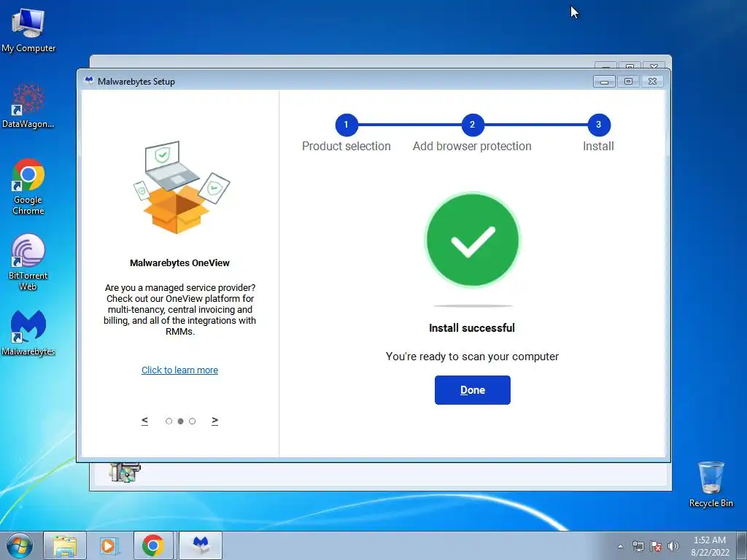Image resolution: width=747 pixels, height=560 pixels.
Task: Maximize the Malwarebytes Setup window
Action: 628,82
